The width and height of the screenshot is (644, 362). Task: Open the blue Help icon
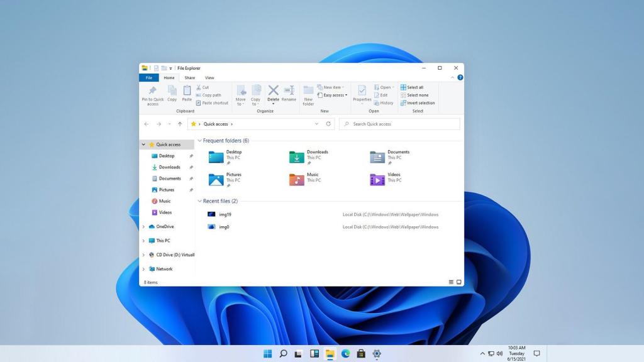[x=460, y=77]
